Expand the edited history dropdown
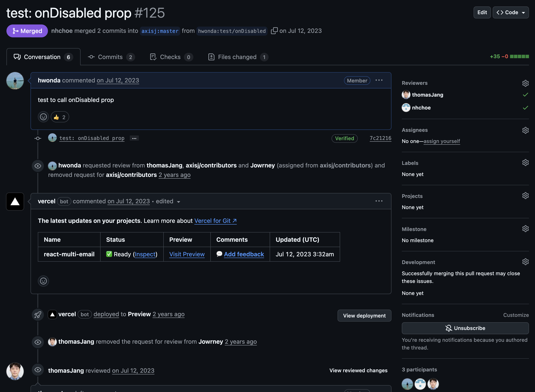The width and height of the screenshot is (535, 392). click(179, 202)
